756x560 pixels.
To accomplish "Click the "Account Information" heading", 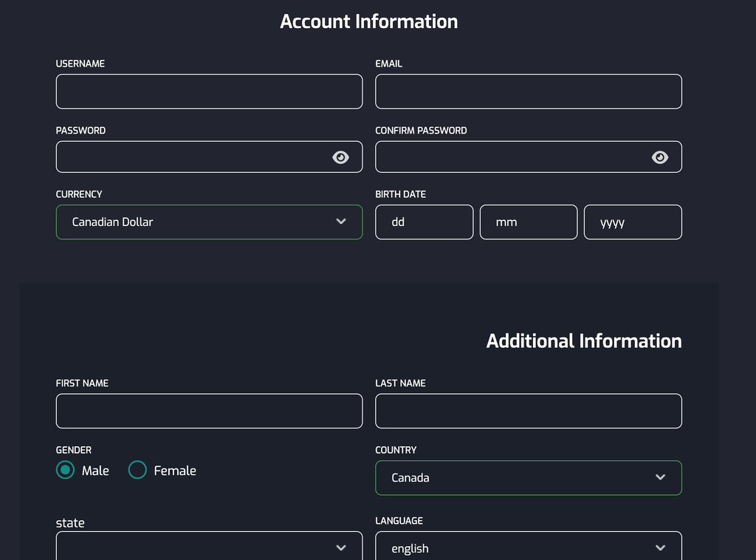I will point(369,21).
